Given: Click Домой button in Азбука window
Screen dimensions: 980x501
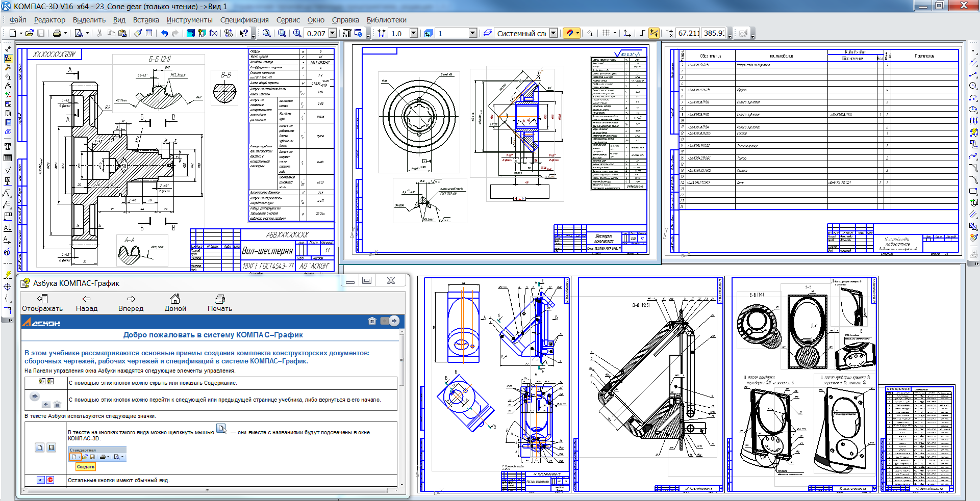Looking at the screenshot, I should pyautogui.click(x=175, y=303).
